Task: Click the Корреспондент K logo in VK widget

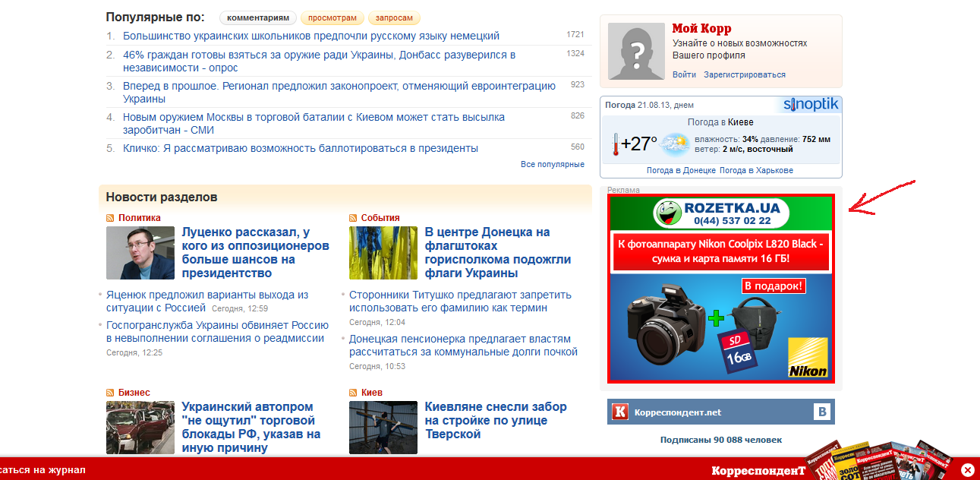Action: click(x=621, y=412)
